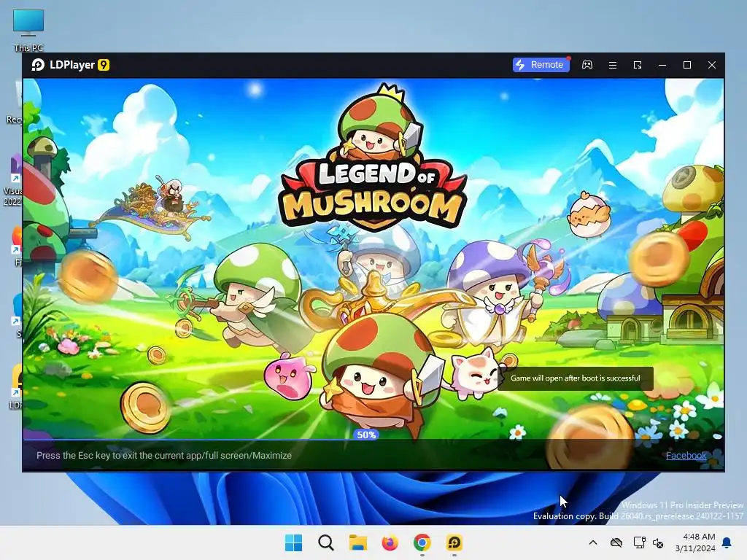Open File Explorer from taskbar
The height and width of the screenshot is (560, 747).
click(x=357, y=542)
